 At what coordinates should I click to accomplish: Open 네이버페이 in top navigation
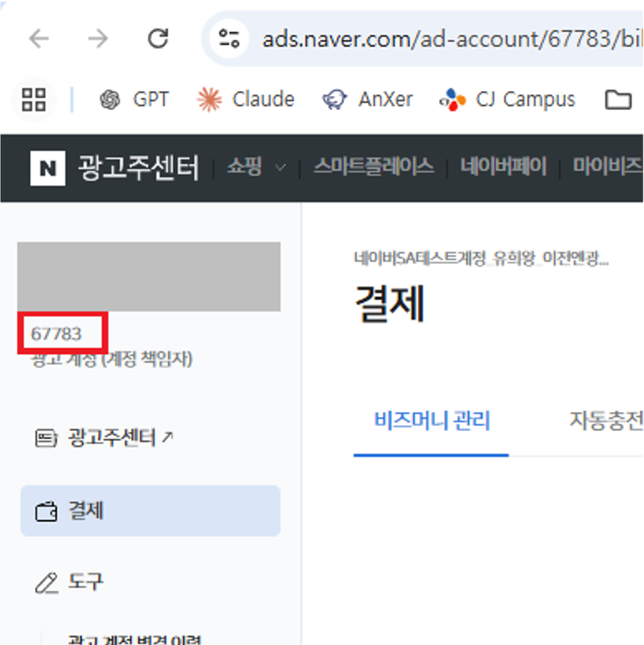tap(503, 167)
